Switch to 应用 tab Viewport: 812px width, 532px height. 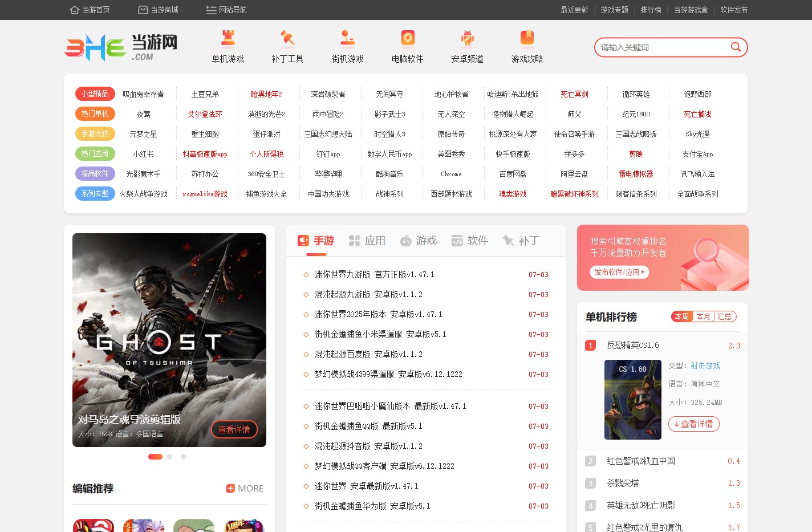pos(367,241)
